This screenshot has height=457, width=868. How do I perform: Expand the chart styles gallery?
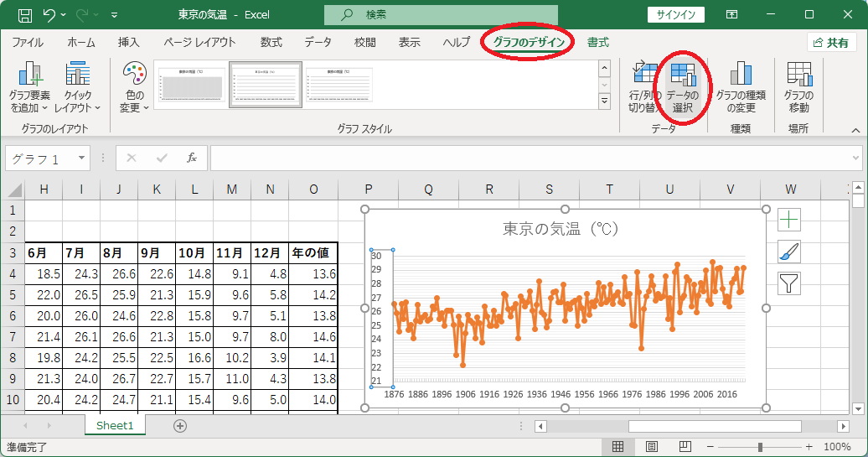(x=605, y=101)
